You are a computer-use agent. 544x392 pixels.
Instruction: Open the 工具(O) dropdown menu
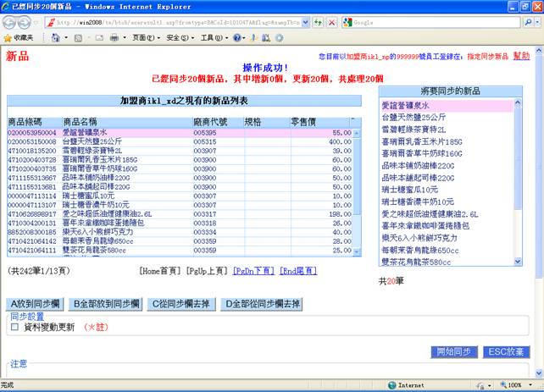(x=212, y=38)
